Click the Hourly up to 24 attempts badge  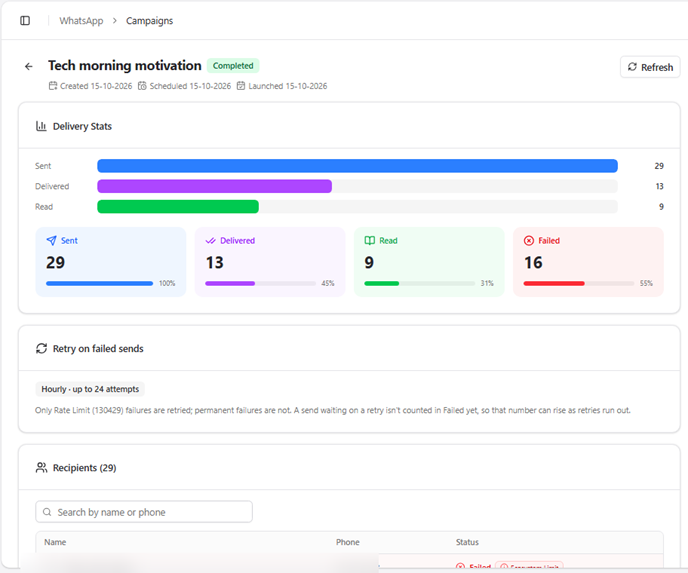pyautogui.click(x=90, y=389)
